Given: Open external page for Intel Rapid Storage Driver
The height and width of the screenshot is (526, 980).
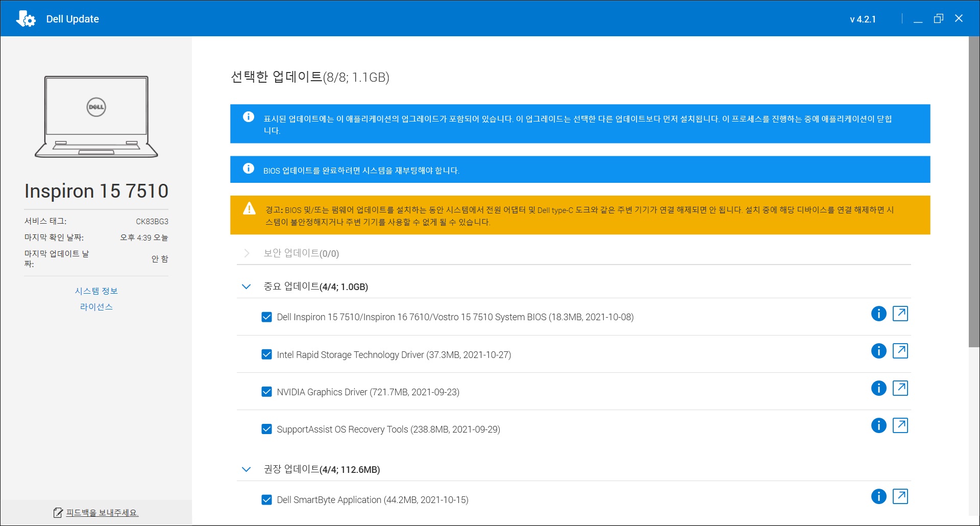Looking at the screenshot, I should point(900,351).
